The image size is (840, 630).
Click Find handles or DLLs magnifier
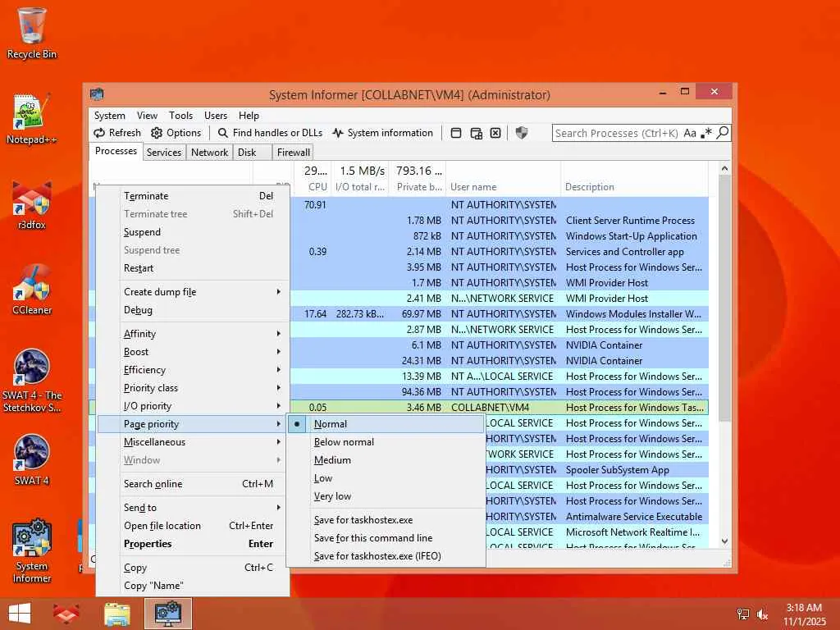(x=223, y=133)
